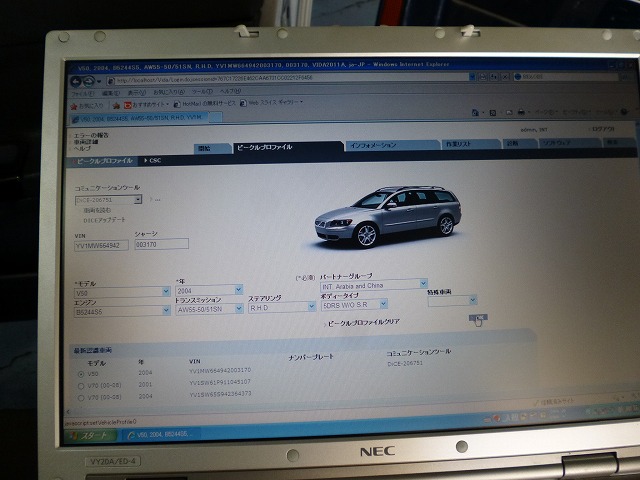The width and height of the screenshot is (640, 480).
Task: Open the Hotmail favorites bar link
Action: click(205, 104)
